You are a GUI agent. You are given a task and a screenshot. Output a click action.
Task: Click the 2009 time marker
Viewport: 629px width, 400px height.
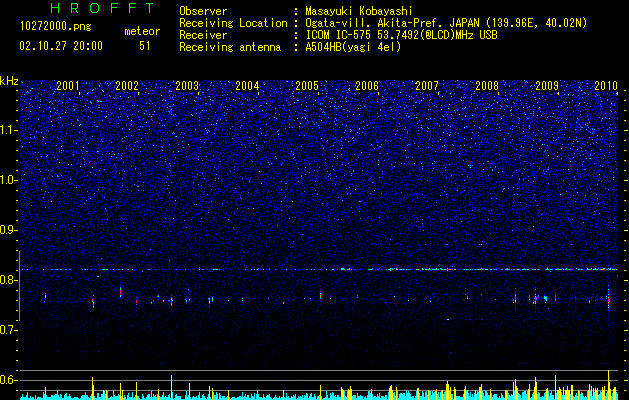[x=547, y=85]
